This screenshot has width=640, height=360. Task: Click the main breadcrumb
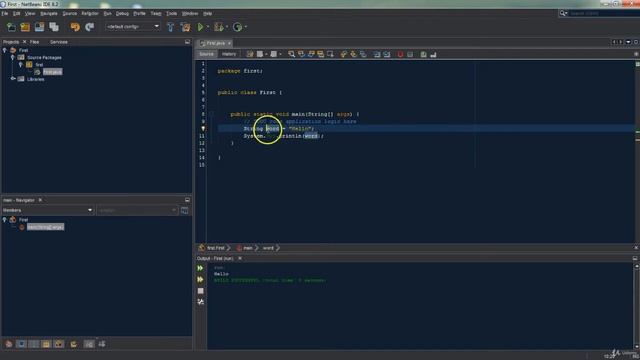click(248, 248)
